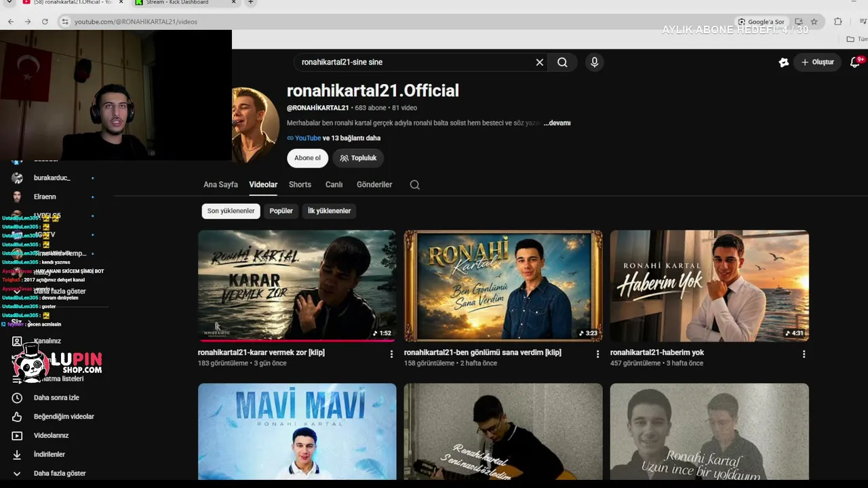Expand bottom Daha fazla göster chevron

[x=17, y=474]
